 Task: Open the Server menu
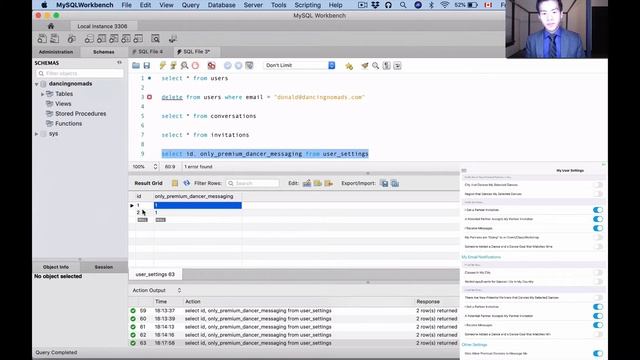point(253,5)
